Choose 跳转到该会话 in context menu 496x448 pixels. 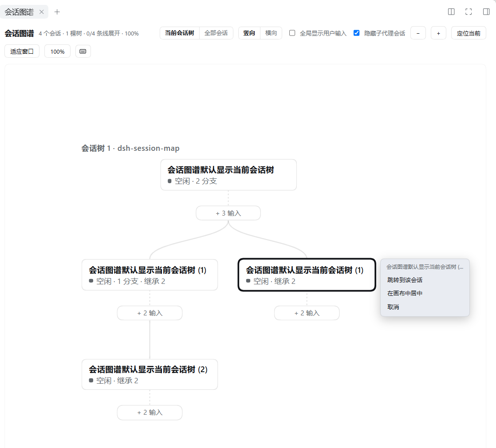[425, 280]
